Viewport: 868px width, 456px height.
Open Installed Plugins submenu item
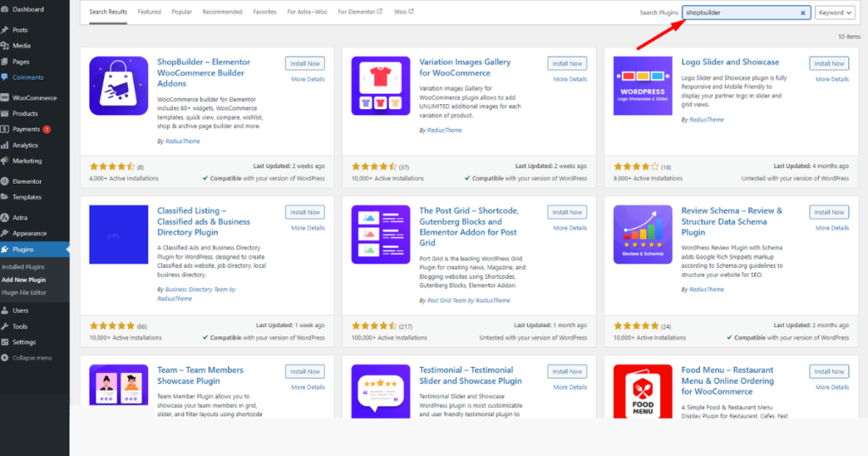23,267
